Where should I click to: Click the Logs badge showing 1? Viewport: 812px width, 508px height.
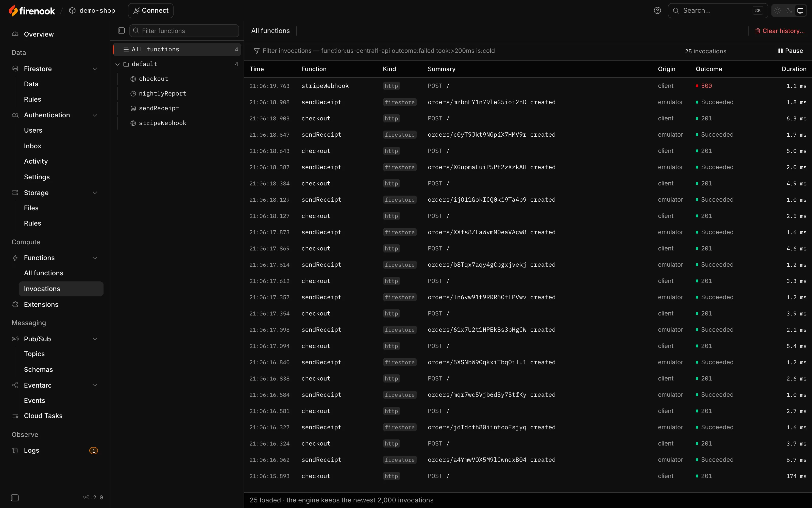pos(94,451)
